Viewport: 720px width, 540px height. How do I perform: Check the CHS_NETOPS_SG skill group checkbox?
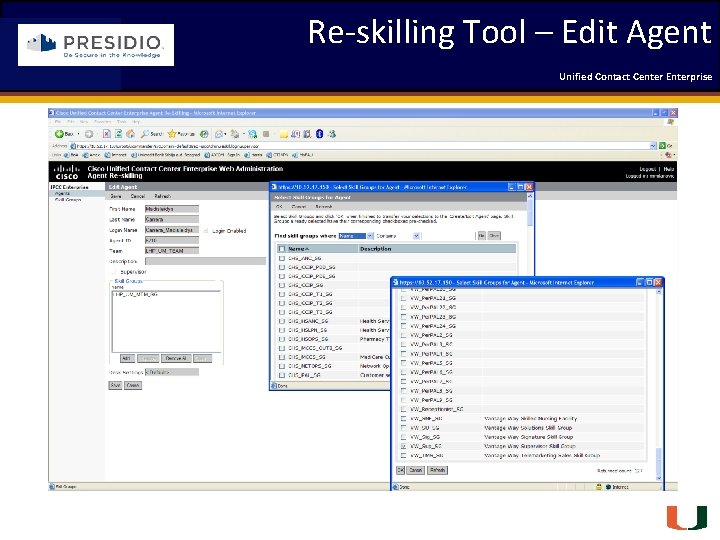click(282, 366)
